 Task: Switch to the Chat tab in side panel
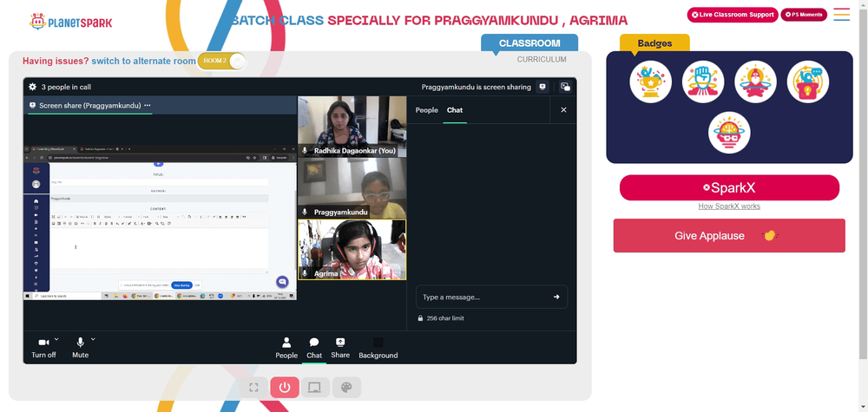coord(455,110)
